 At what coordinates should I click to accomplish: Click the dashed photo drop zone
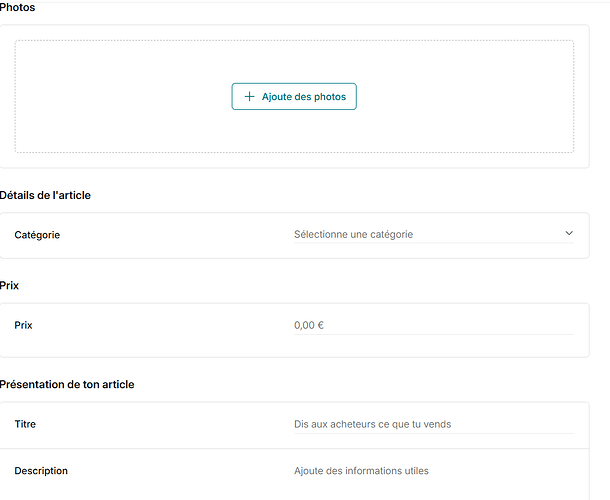294,96
